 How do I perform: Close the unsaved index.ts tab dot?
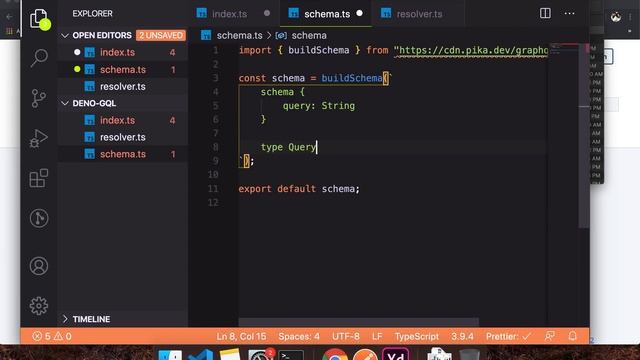[x=267, y=13]
